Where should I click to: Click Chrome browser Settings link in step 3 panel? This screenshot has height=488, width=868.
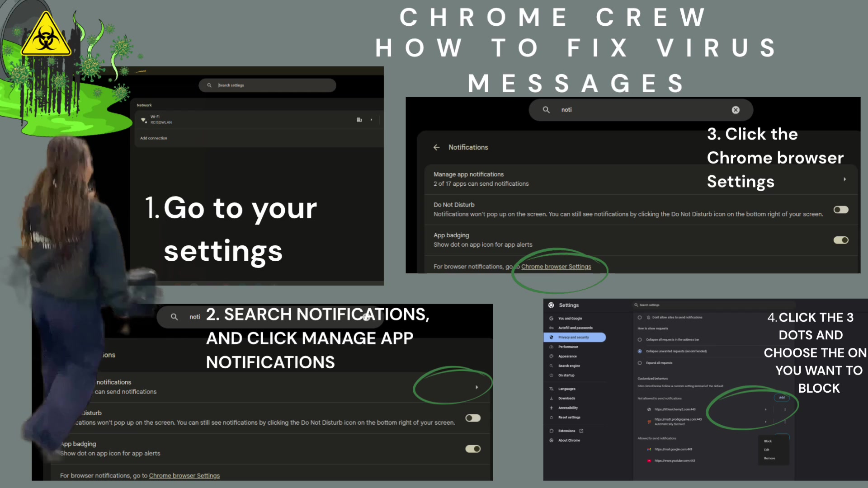pos(556,267)
